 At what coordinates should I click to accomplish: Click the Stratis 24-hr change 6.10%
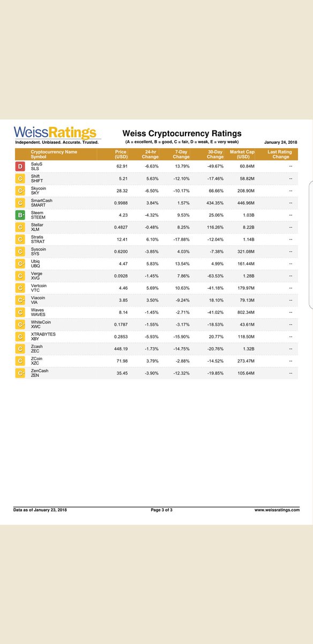tap(152, 239)
